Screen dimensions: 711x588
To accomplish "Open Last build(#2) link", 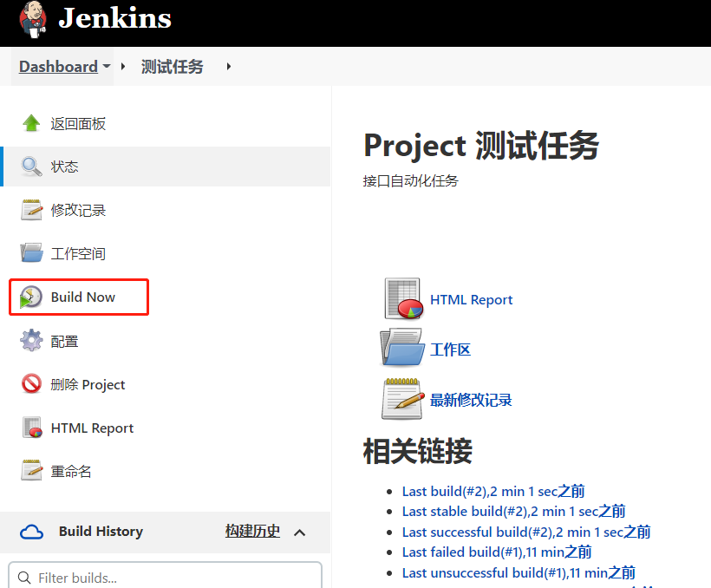I will [493, 492].
